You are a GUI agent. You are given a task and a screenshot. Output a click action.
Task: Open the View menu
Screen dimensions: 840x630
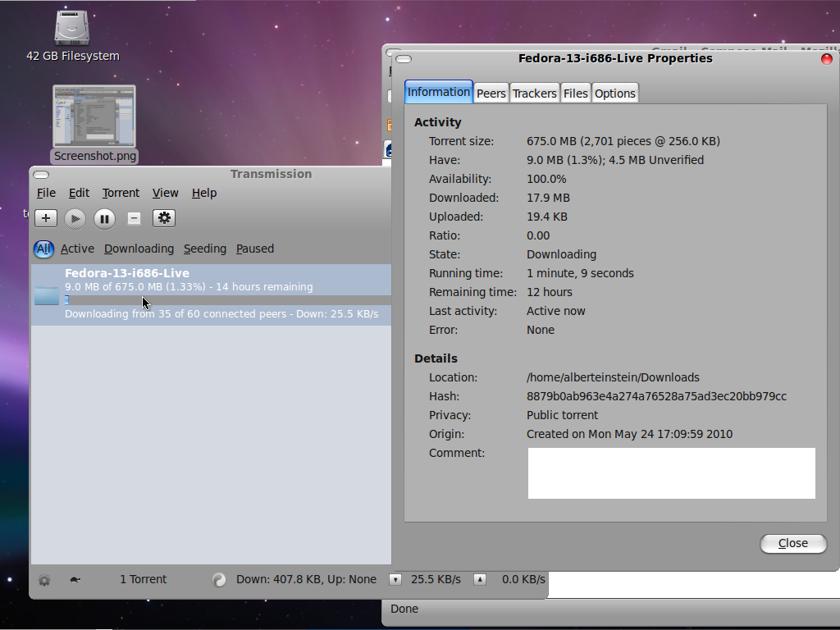[x=165, y=193]
